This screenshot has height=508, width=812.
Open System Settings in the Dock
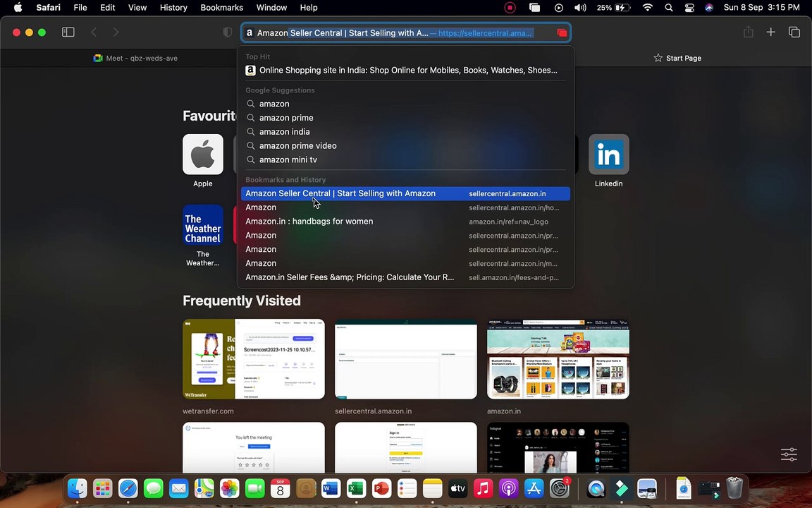[x=559, y=488]
